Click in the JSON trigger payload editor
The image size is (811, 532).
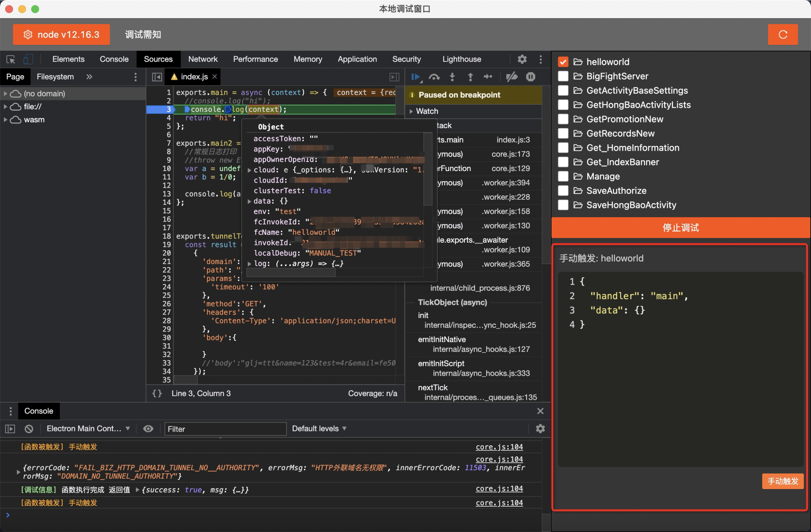click(681, 370)
